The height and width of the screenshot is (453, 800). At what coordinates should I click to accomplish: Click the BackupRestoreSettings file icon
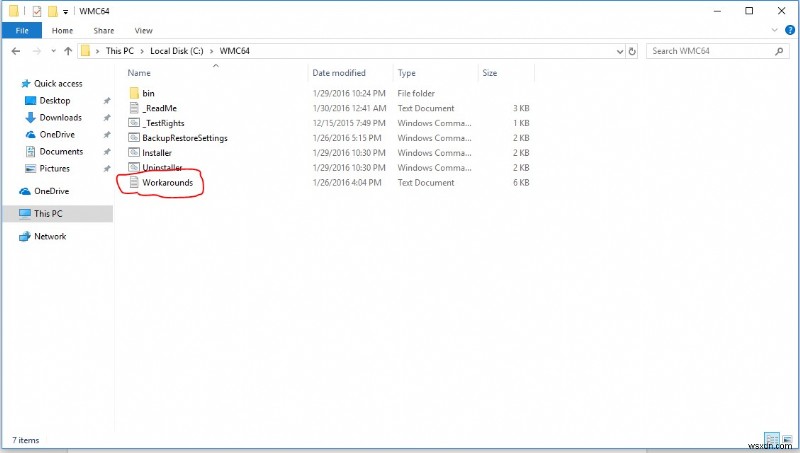click(x=134, y=137)
